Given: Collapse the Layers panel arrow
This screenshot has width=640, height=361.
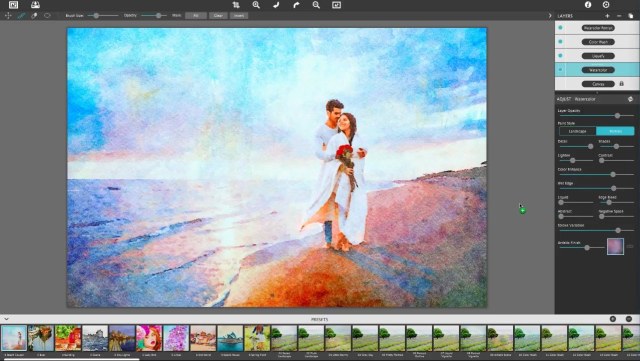Looking at the screenshot, I should click(550, 16).
